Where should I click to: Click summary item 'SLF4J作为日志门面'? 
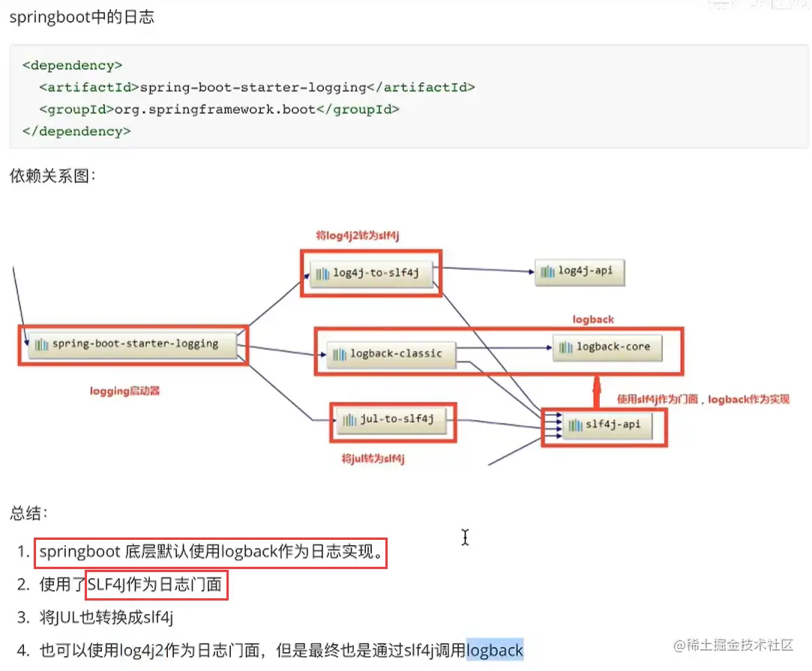(155, 585)
